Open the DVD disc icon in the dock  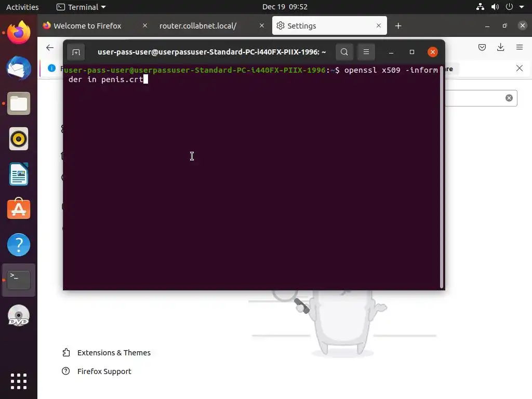point(19,315)
